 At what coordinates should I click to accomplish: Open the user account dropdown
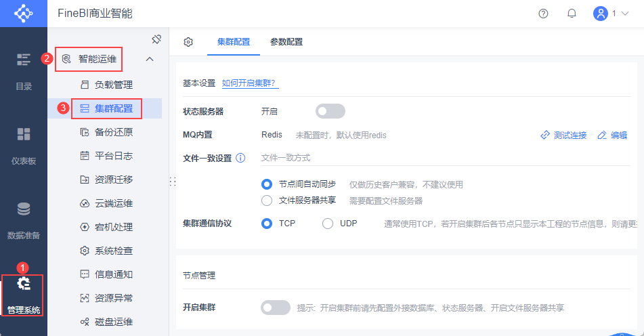pos(611,14)
